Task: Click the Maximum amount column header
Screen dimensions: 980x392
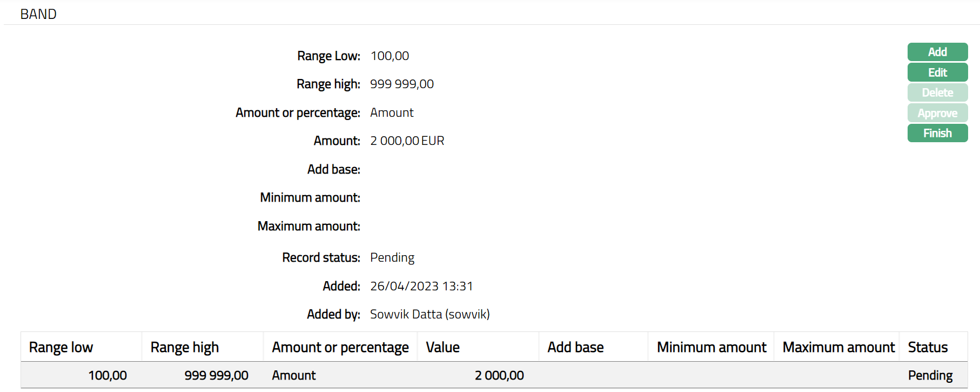Action: [x=838, y=347]
